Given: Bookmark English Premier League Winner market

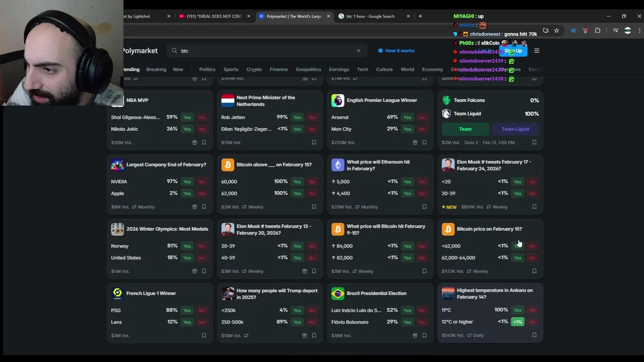Looking at the screenshot, I should (x=424, y=142).
